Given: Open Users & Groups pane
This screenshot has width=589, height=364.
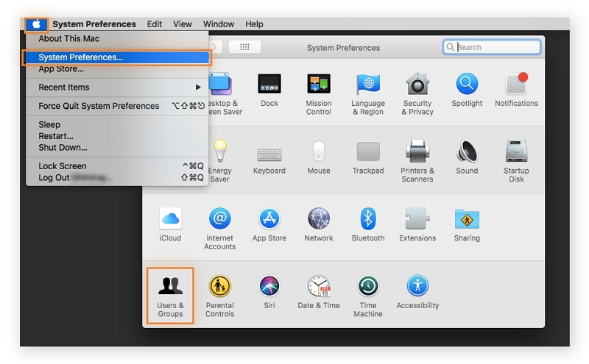Looking at the screenshot, I should point(170,296).
